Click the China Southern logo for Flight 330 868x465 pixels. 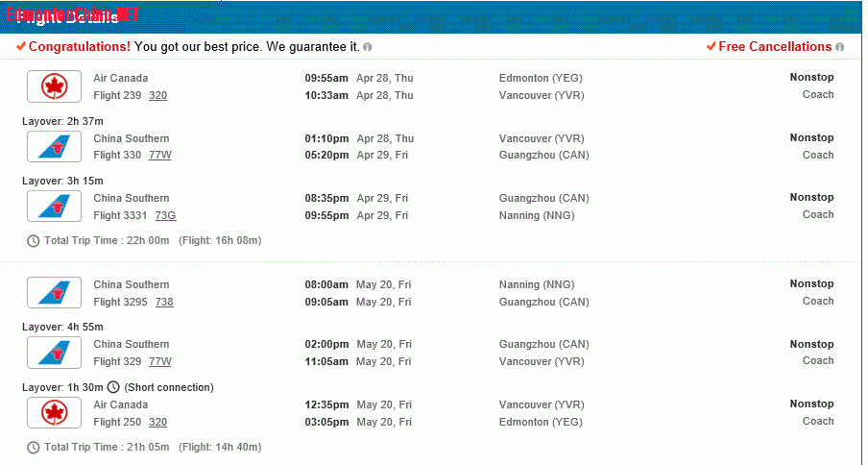[54, 147]
